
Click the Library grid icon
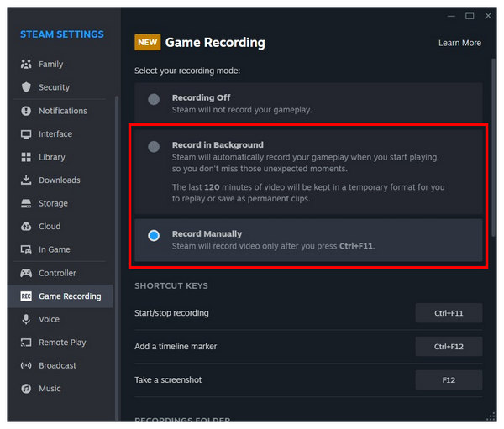tap(26, 157)
